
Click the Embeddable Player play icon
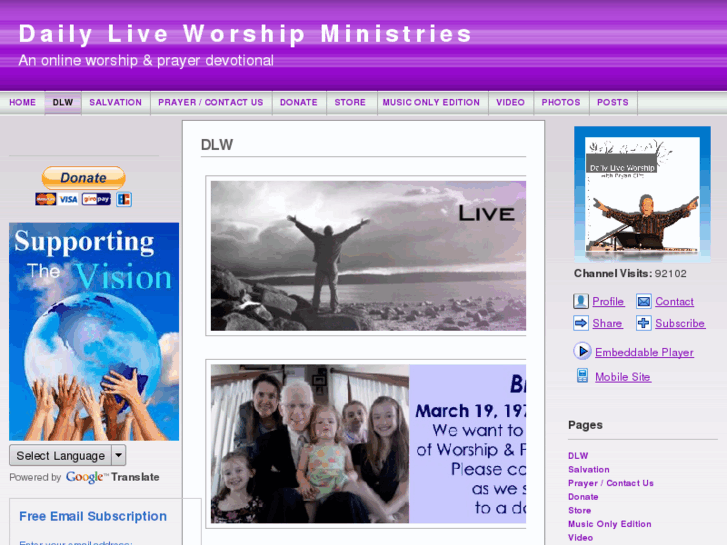tap(582, 352)
